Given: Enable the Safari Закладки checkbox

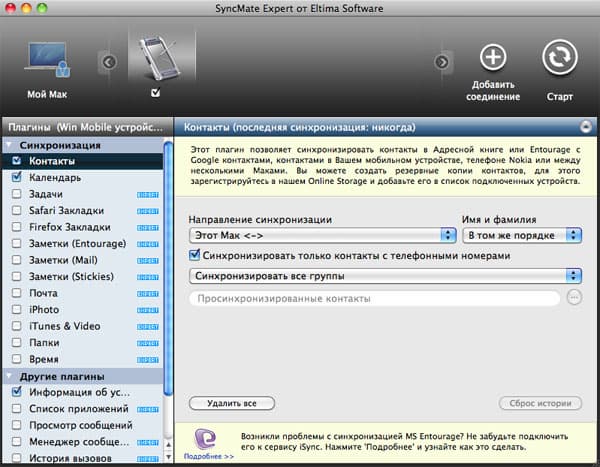Looking at the screenshot, I should pyautogui.click(x=16, y=210).
